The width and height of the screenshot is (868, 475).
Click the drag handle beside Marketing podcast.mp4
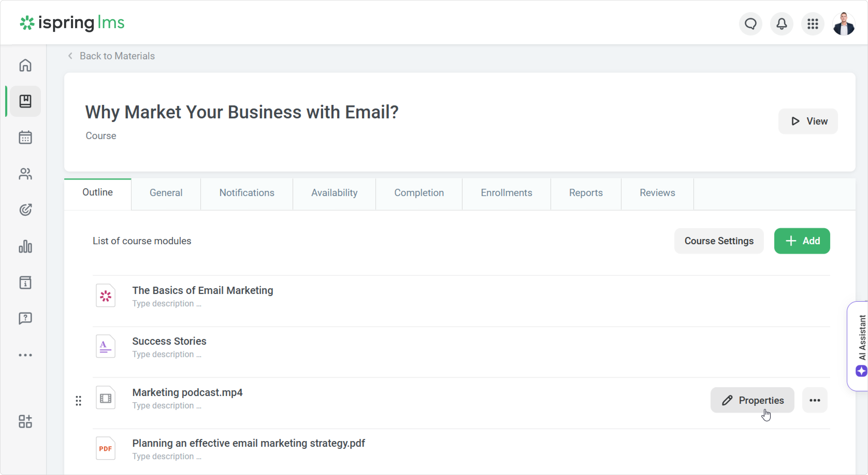[x=78, y=401]
